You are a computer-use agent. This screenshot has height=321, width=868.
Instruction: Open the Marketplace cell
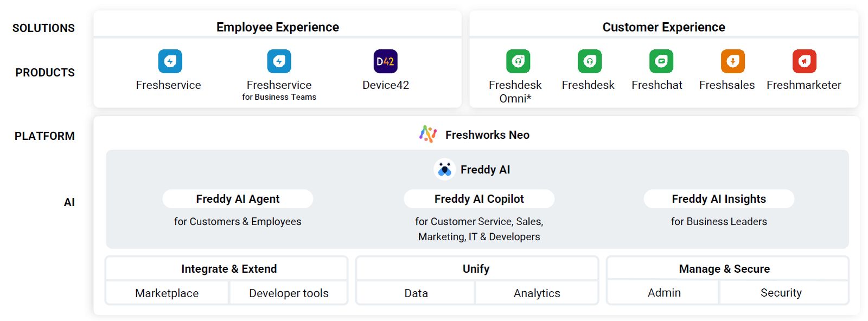point(167,293)
